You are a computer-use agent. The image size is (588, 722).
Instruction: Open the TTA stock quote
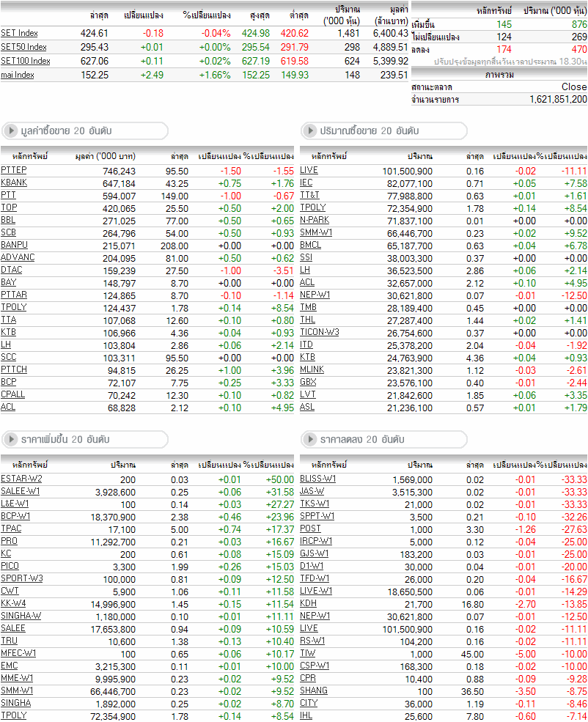pyautogui.click(x=8, y=320)
